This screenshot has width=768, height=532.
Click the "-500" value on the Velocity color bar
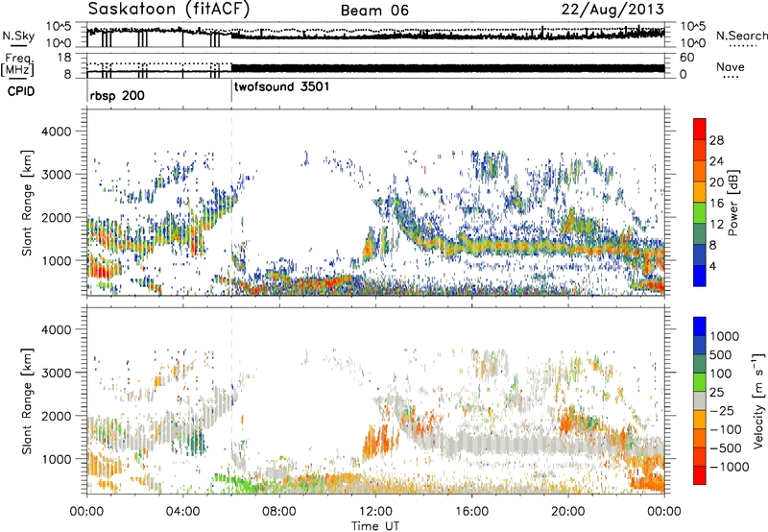coord(726,448)
